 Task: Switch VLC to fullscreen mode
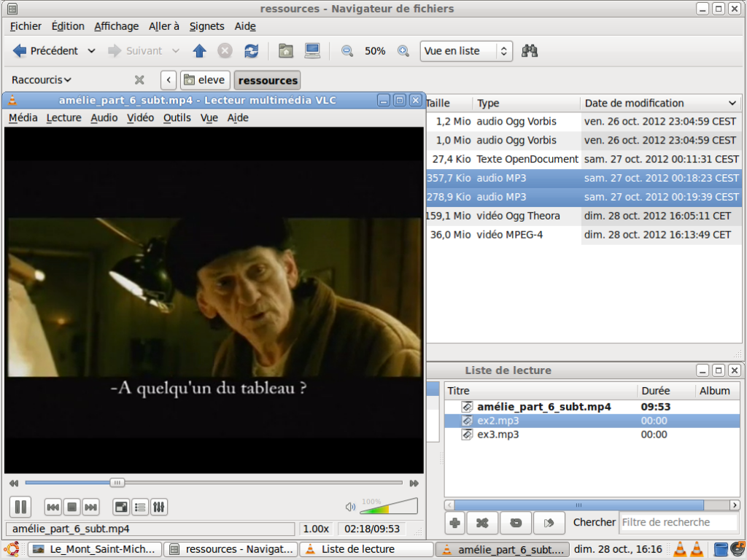pos(120,507)
